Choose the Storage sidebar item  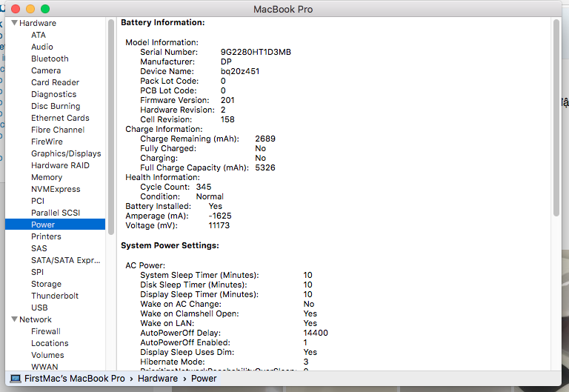pyautogui.click(x=46, y=284)
